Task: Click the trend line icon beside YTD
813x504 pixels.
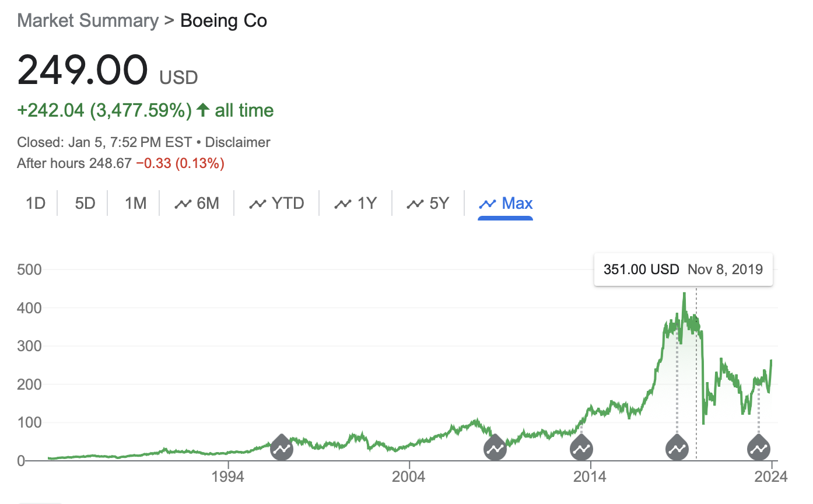Action: tap(258, 204)
